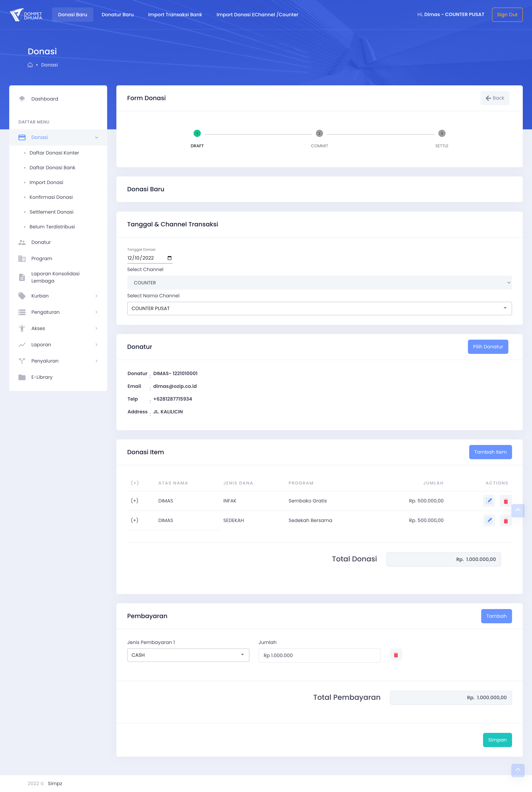Delete the Sedekah Bersama donation item

tap(506, 521)
